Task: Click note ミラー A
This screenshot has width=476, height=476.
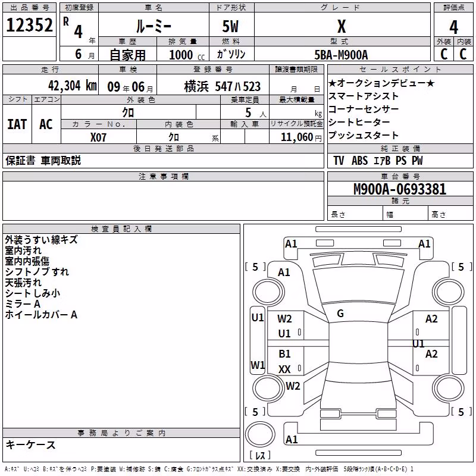Action: (23, 303)
